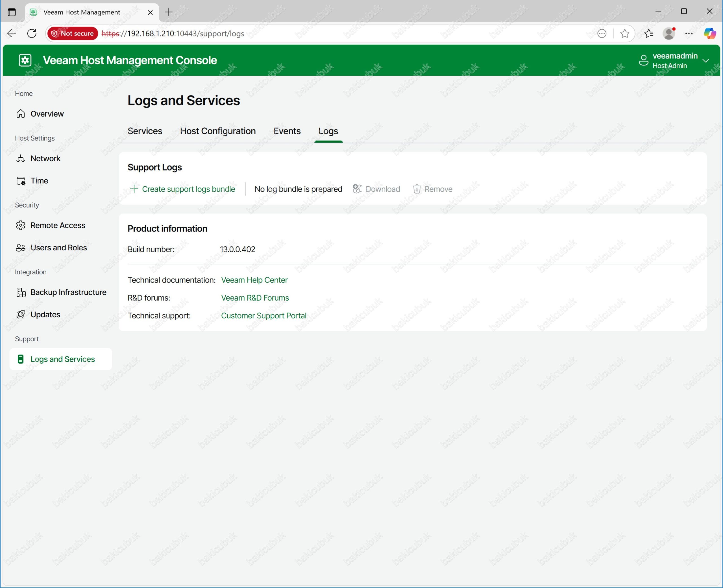Open the Updates rocket icon
The height and width of the screenshot is (588, 723).
21,314
